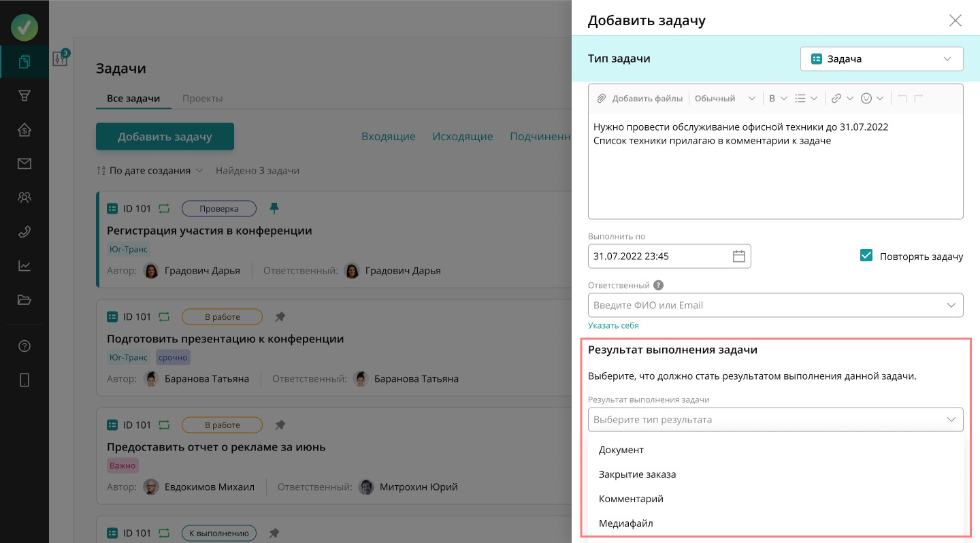Open filters icon with badge 3
This screenshot has height=543, width=980.
coord(61,59)
